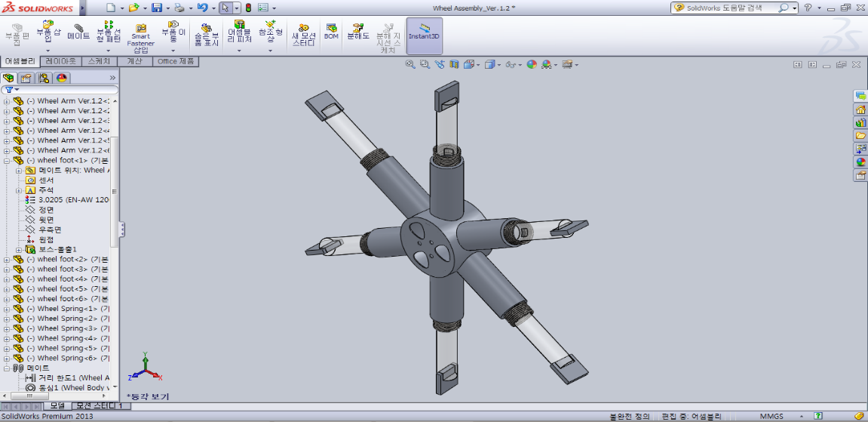The width and height of the screenshot is (868, 422).
Task: Click the 메이트 (Mate) paperclip tool
Action: [78, 31]
